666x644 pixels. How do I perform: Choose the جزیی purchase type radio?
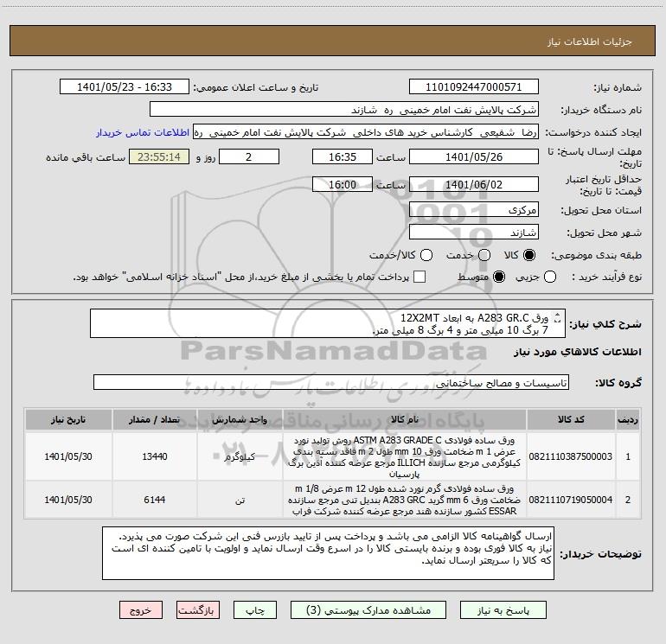pos(550,277)
